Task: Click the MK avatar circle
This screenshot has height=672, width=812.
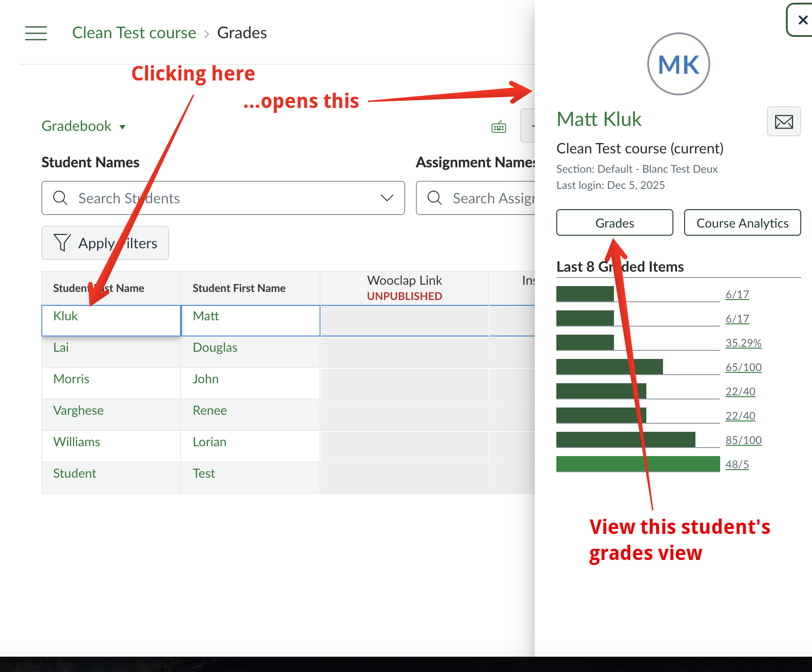Action: click(678, 64)
